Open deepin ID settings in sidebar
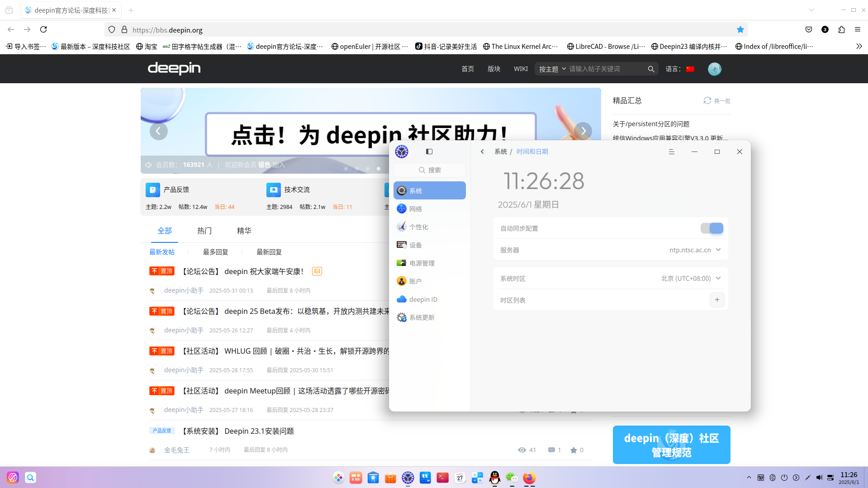The image size is (868, 488). tap(430, 299)
